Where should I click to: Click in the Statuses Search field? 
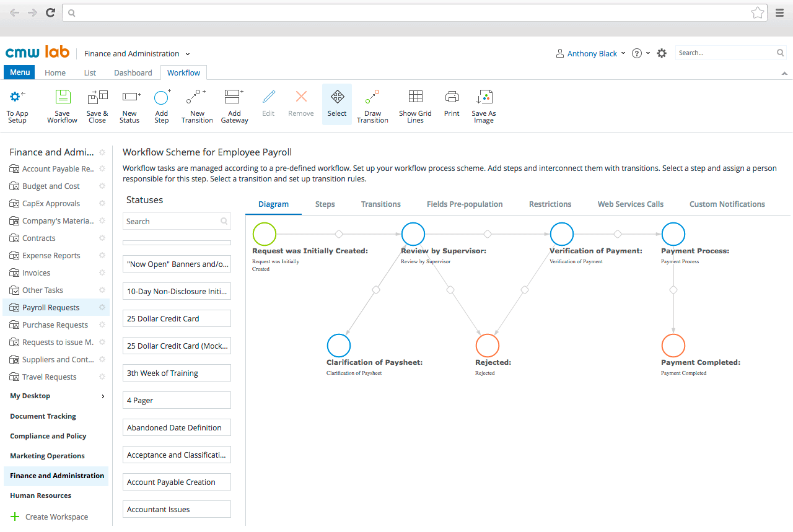click(177, 221)
